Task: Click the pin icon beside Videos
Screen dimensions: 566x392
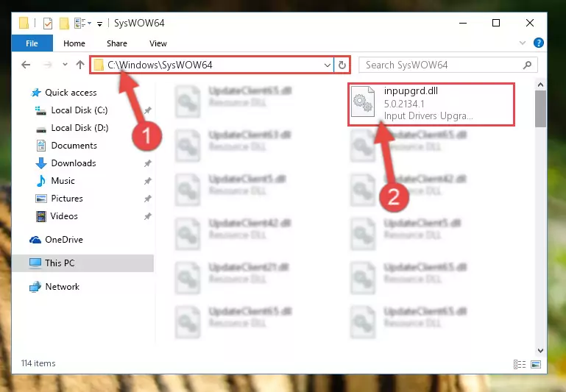Action: [148, 216]
